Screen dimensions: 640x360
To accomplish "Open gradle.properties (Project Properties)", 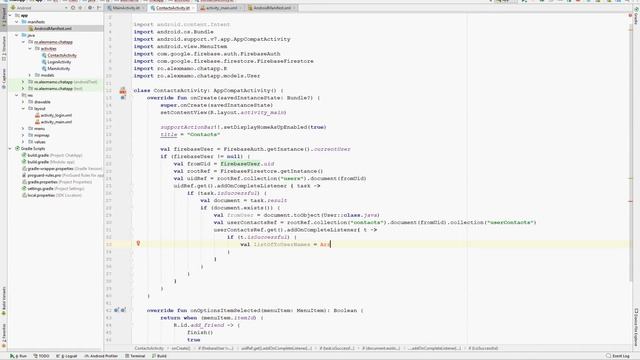I will click(57, 182).
